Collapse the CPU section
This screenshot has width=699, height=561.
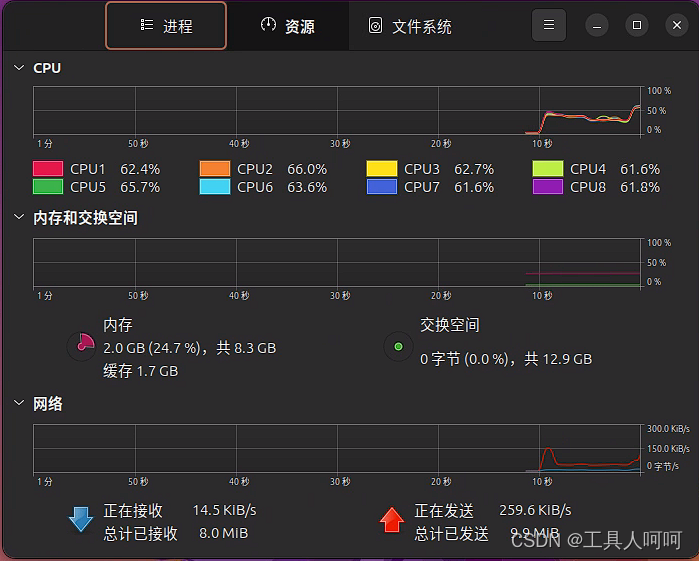pyautogui.click(x=19, y=68)
